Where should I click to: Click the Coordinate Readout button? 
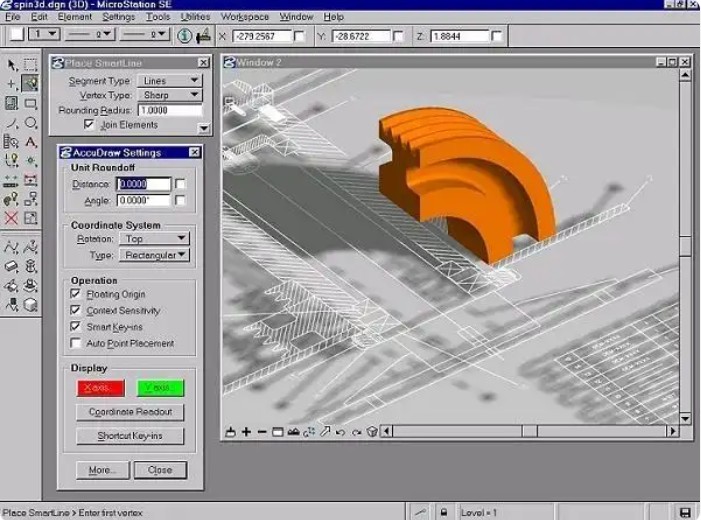point(130,412)
